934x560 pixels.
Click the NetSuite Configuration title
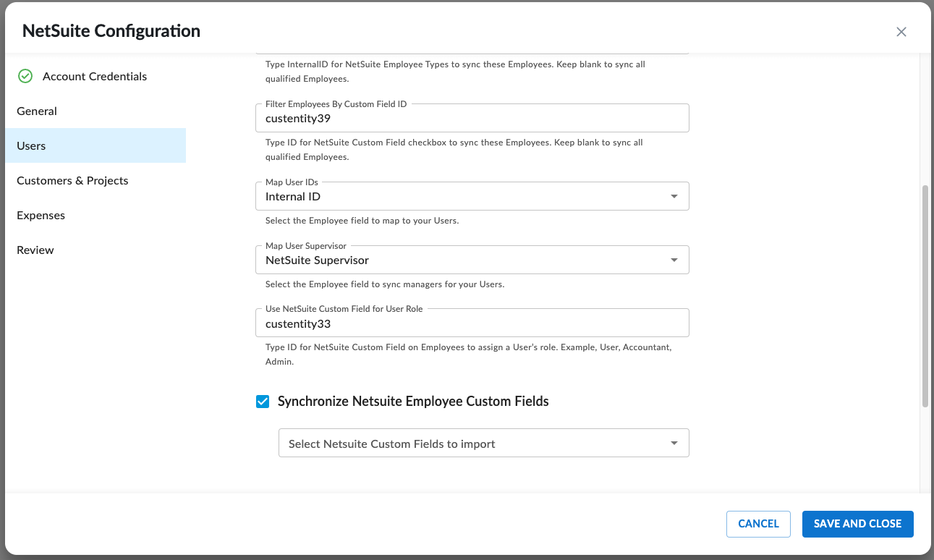tap(111, 31)
